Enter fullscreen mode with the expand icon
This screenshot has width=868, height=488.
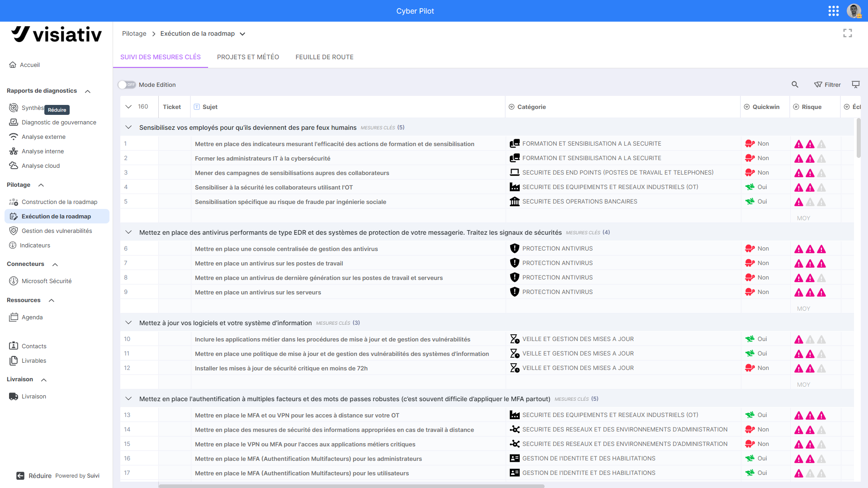tap(847, 33)
